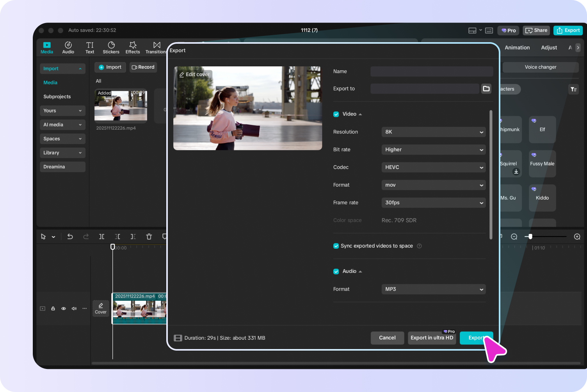The width and height of the screenshot is (587, 392).
Task: Open the folder browser next to Export to
Action: pos(486,89)
